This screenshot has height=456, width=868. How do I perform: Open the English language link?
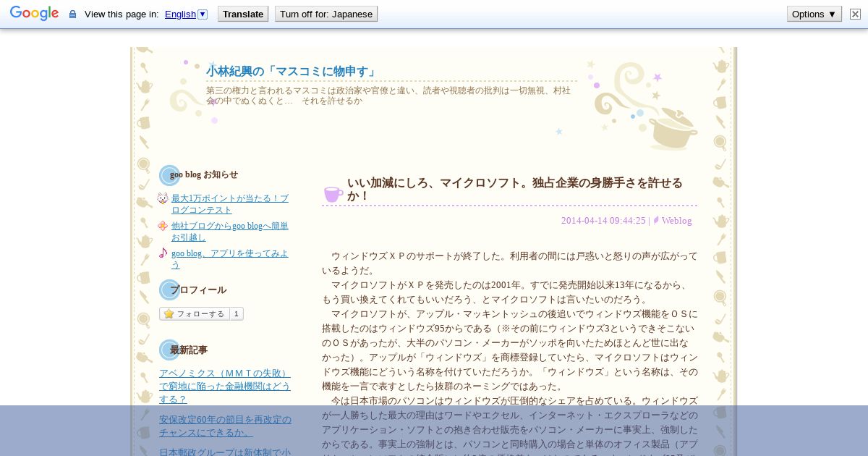tap(180, 14)
